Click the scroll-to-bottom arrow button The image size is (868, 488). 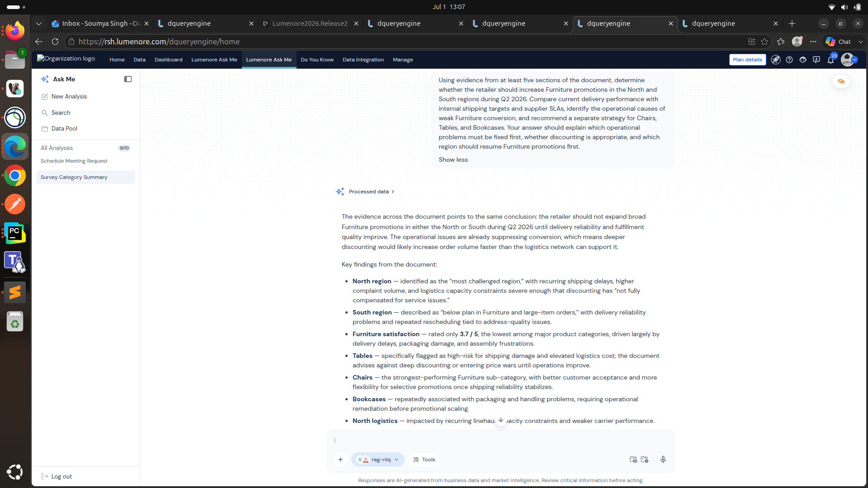point(501,420)
